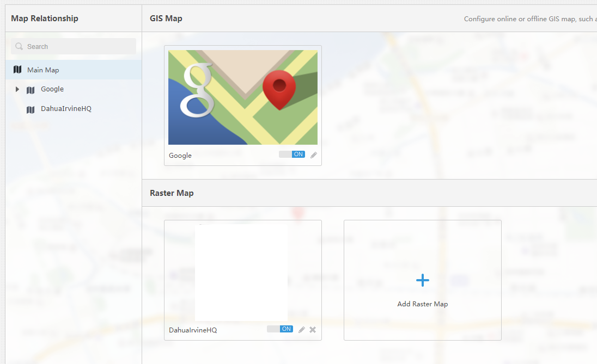Click the Search field in Map Relationship

pos(74,46)
